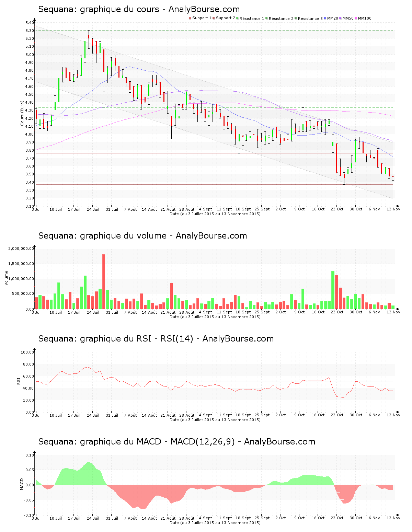Viewport: 412px width, 532px height.
Task: Select the 'MM20' legend label
Action: [333, 18]
